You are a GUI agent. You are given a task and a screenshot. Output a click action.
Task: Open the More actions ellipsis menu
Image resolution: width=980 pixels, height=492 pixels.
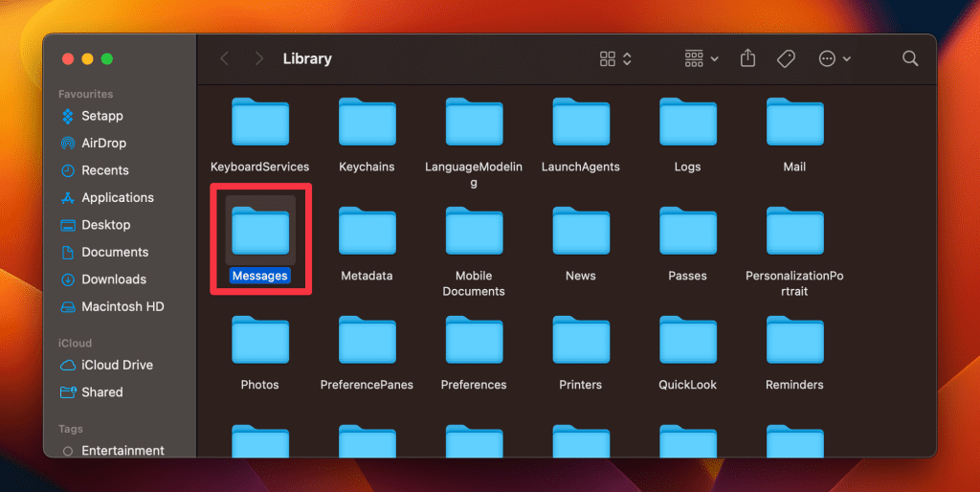pos(835,58)
